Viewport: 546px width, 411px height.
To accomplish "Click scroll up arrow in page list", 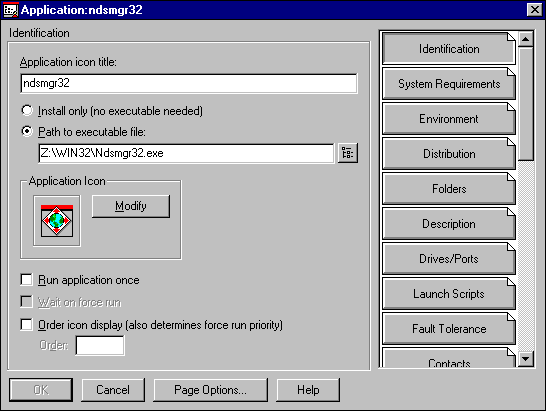I will 525,39.
